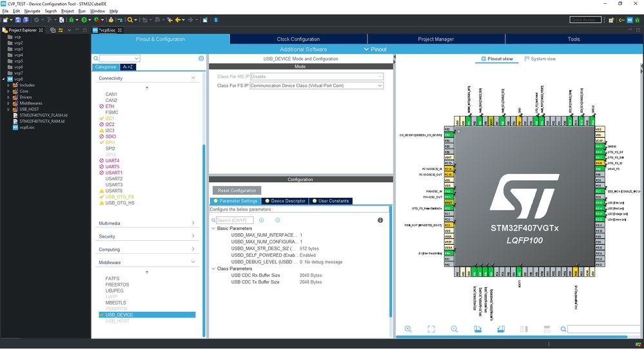The width and height of the screenshot is (644, 362).
Task: Open the Pinout dropdown in the sub-bar
Action: [x=375, y=49]
